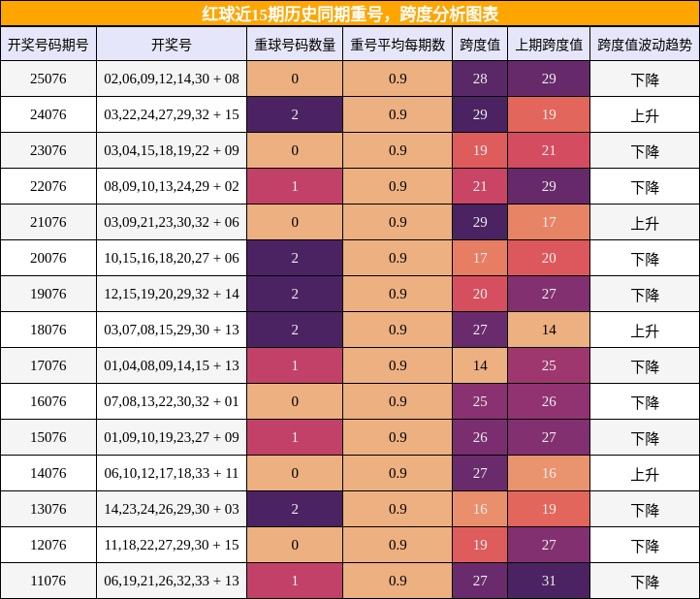
Task: Click repeat count 1 in row 22076
Action: pyautogui.click(x=295, y=186)
